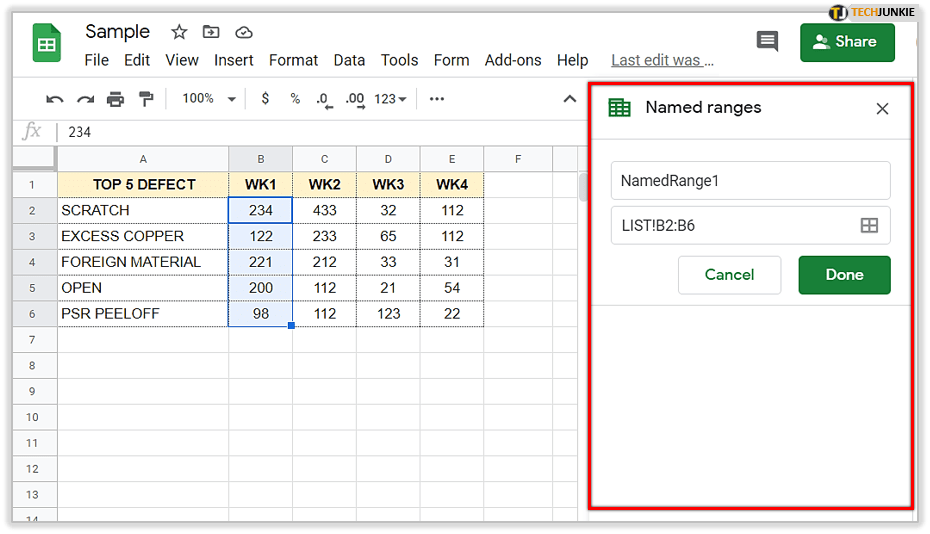Screen dimensions: 930x534
Task: Select the paint format tool
Action: click(146, 99)
